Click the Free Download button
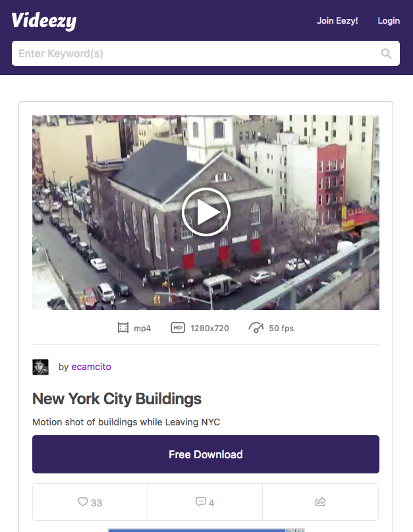Image resolution: width=413 pixels, height=532 pixels. point(206,454)
